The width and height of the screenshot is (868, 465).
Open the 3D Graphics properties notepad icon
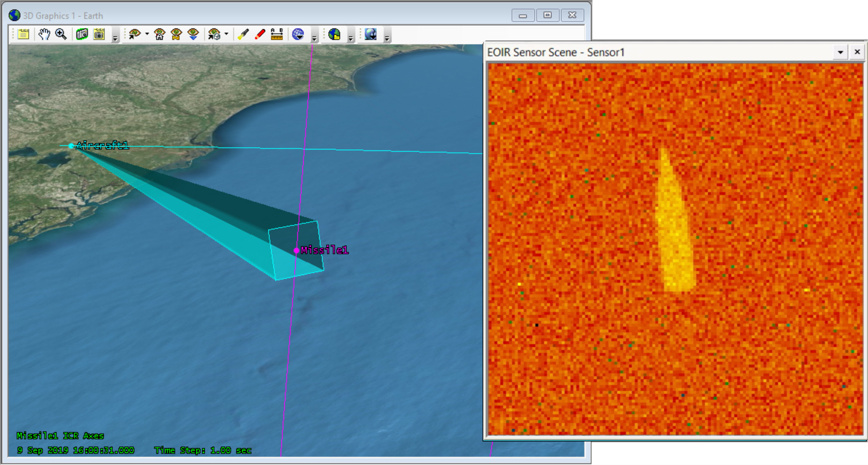[x=23, y=34]
